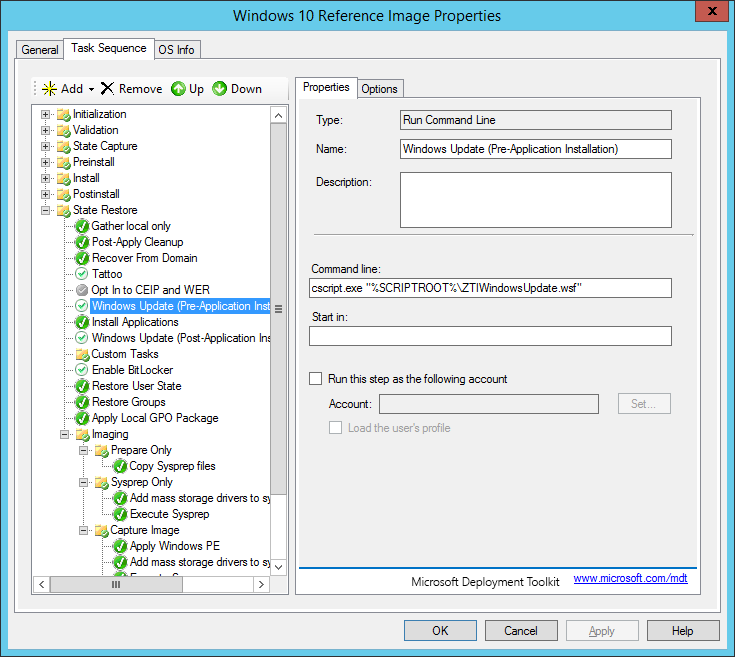The width and height of the screenshot is (735, 657).
Task: Switch to the OS Info tab
Action: (177, 50)
